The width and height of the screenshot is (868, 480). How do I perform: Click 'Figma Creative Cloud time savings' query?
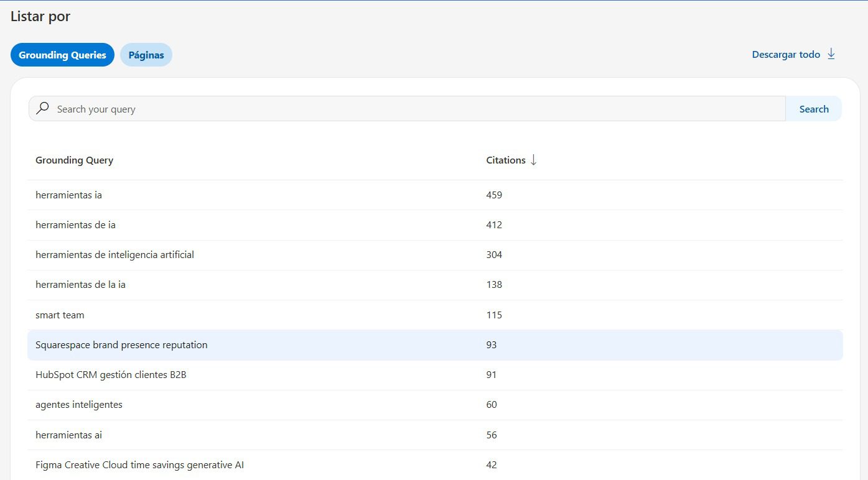139,465
